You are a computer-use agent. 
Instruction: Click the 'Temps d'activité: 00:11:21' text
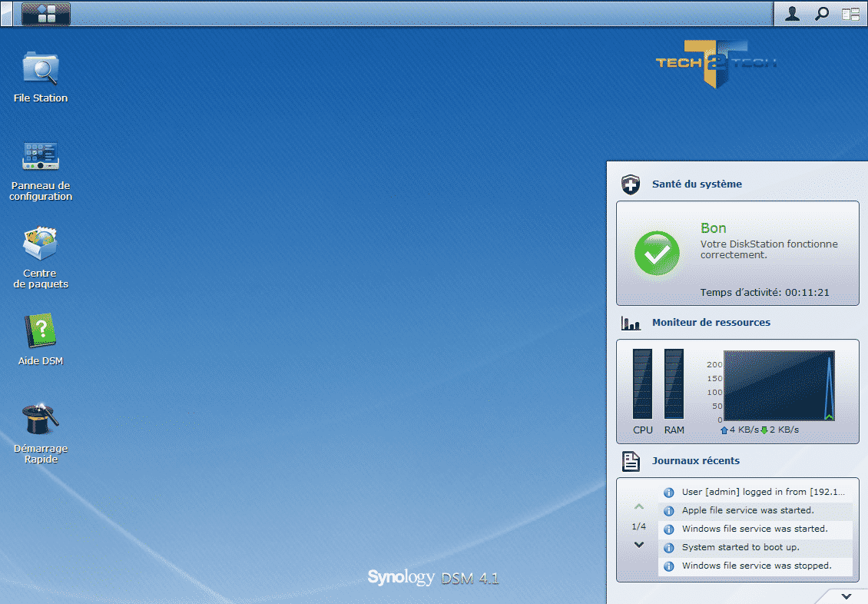[x=764, y=292]
